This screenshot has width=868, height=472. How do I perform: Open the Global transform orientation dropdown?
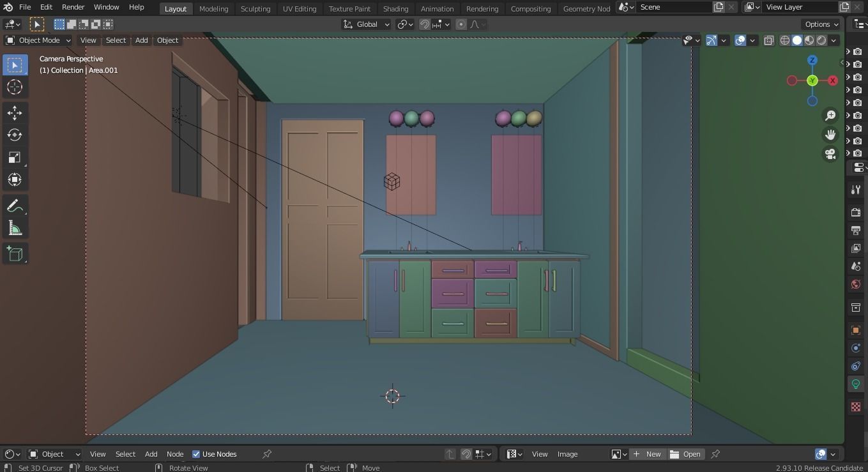click(x=366, y=24)
